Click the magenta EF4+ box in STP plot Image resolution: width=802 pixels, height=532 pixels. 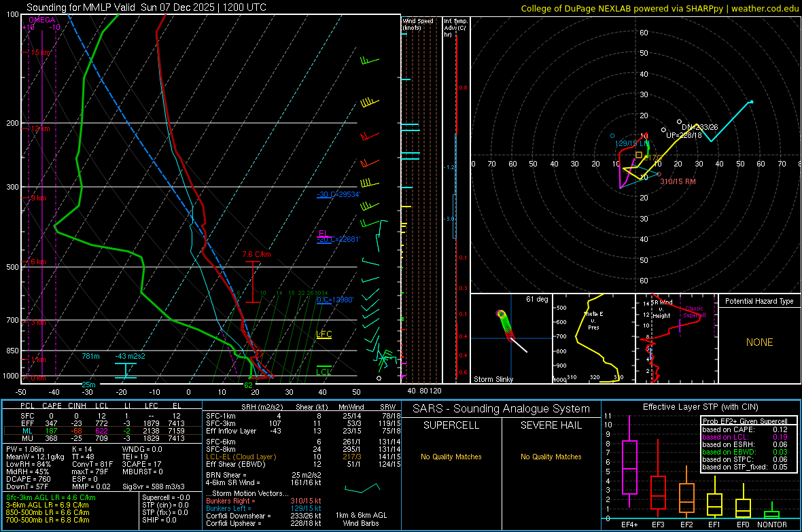[x=629, y=467]
